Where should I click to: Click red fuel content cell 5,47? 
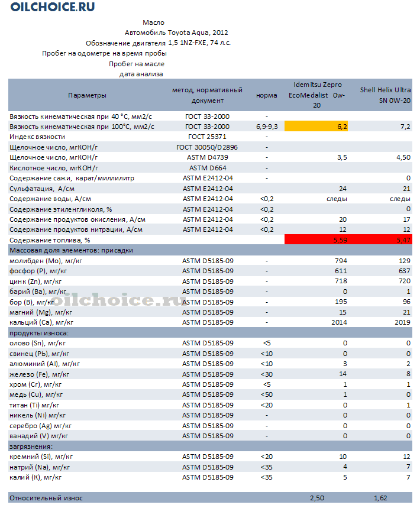pos(380,240)
